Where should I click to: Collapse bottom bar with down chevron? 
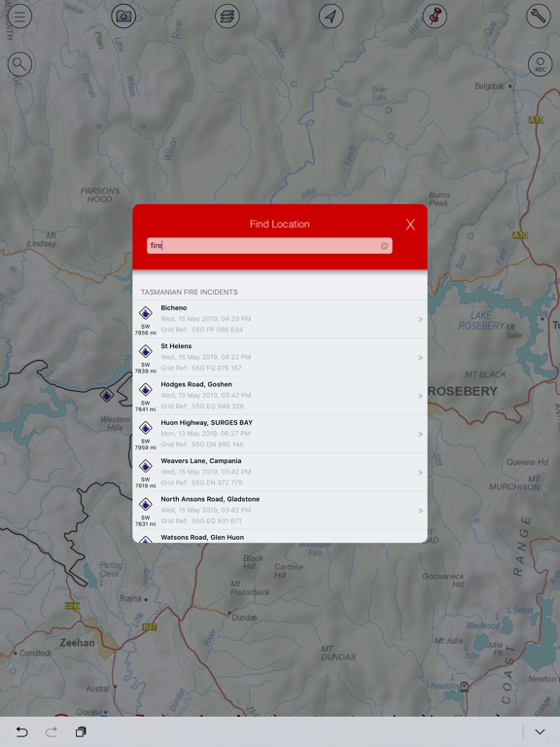tap(540, 731)
